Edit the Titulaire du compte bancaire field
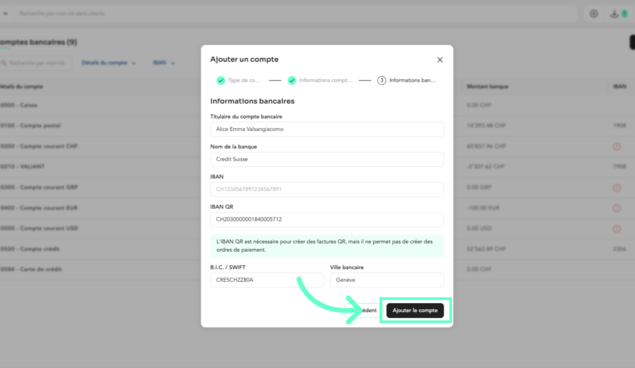The image size is (635, 368). 327,129
